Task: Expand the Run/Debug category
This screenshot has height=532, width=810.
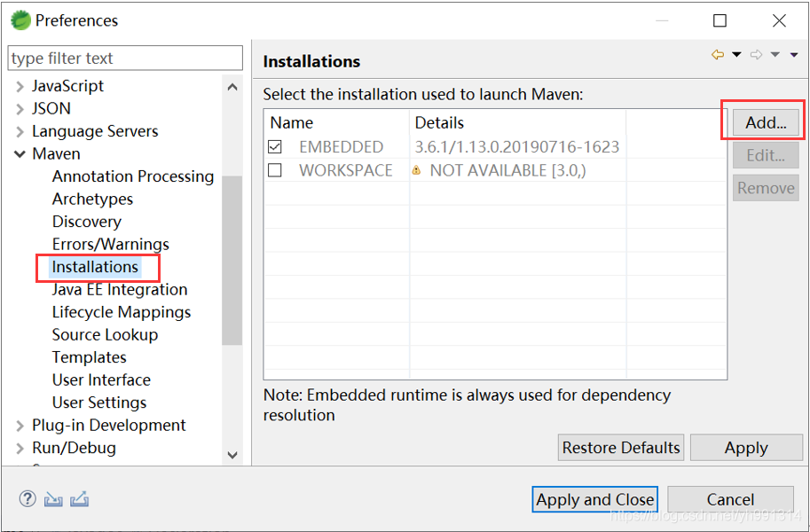Action: [20, 449]
